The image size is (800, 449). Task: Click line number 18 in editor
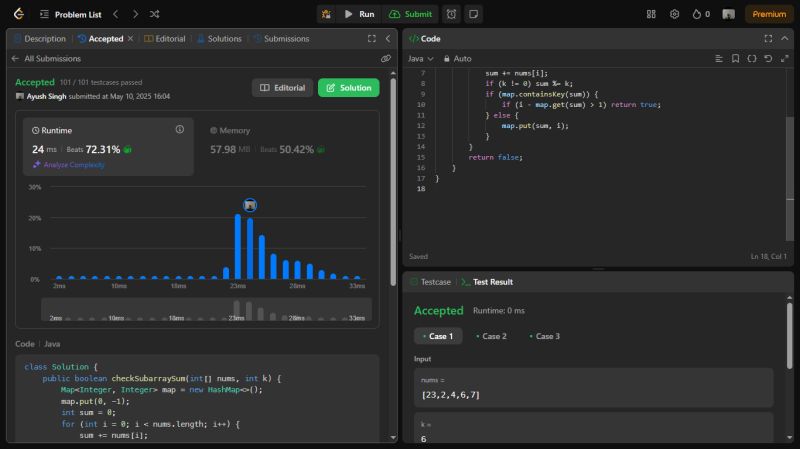pyautogui.click(x=421, y=189)
